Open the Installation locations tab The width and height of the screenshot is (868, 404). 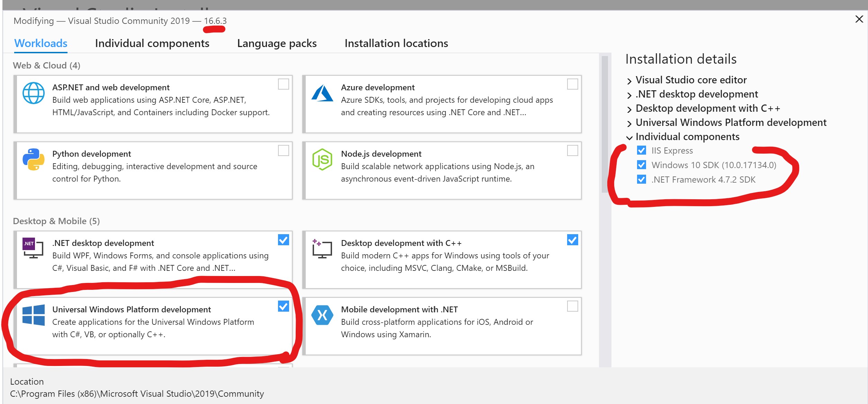pos(396,44)
